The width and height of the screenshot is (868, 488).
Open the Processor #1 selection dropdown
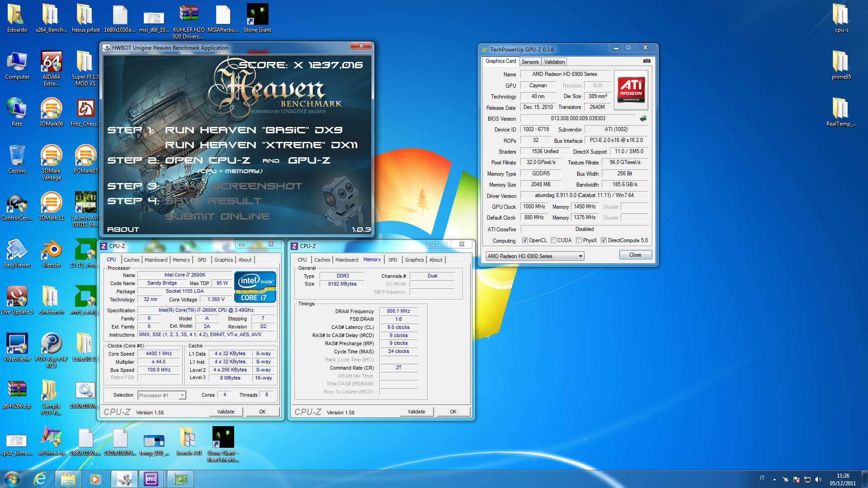[161, 395]
